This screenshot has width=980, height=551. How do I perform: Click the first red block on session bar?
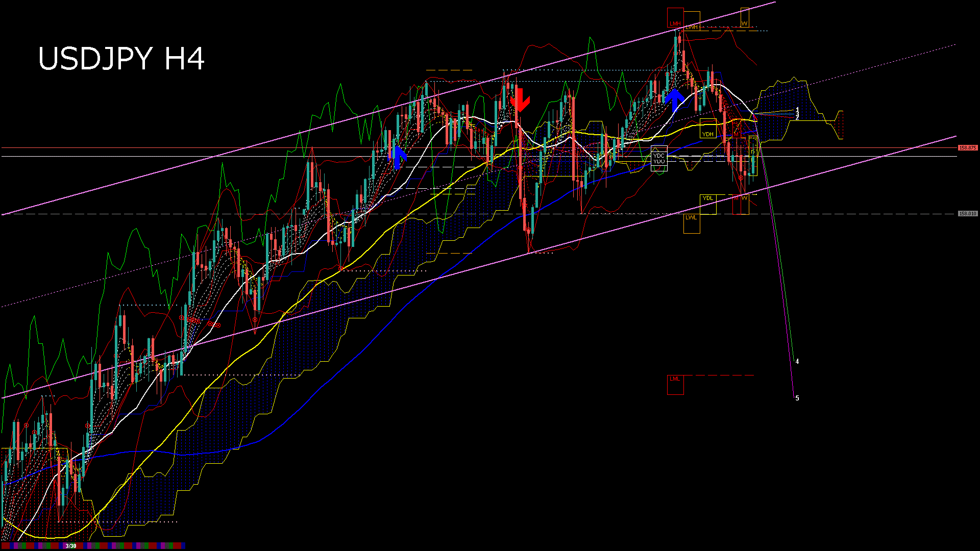tap(5, 546)
